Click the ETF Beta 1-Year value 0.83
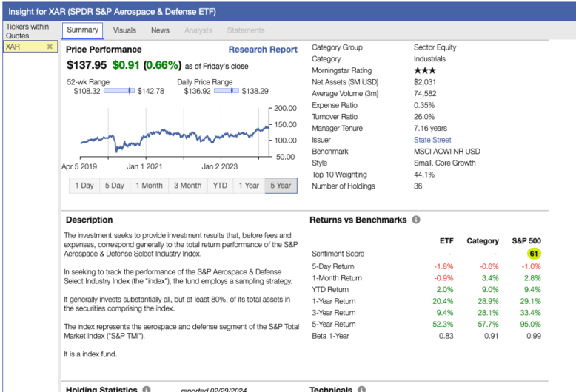Viewport: 576px width, 392px height. [446, 336]
